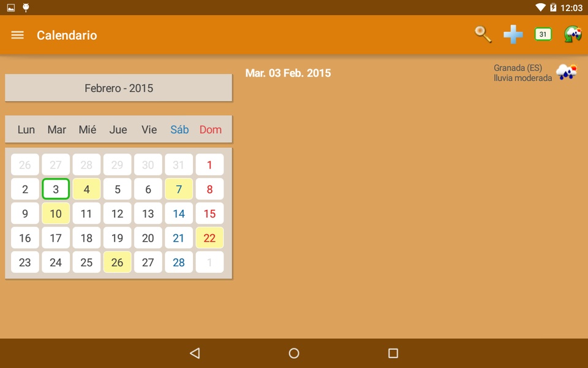Add a new event with the plus icon

click(513, 34)
